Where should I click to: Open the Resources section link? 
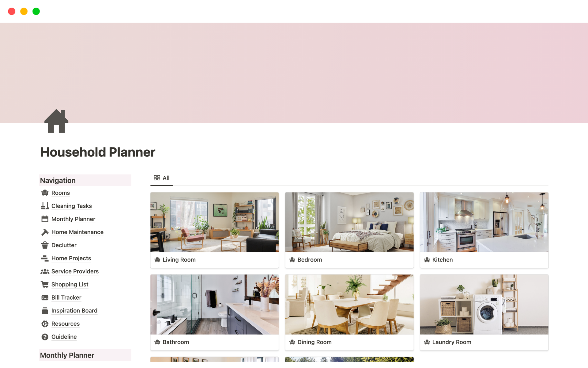coord(66,324)
